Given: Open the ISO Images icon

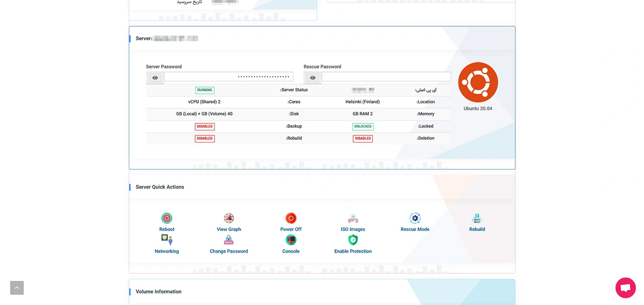Looking at the screenshot, I should click(x=353, y=218).
